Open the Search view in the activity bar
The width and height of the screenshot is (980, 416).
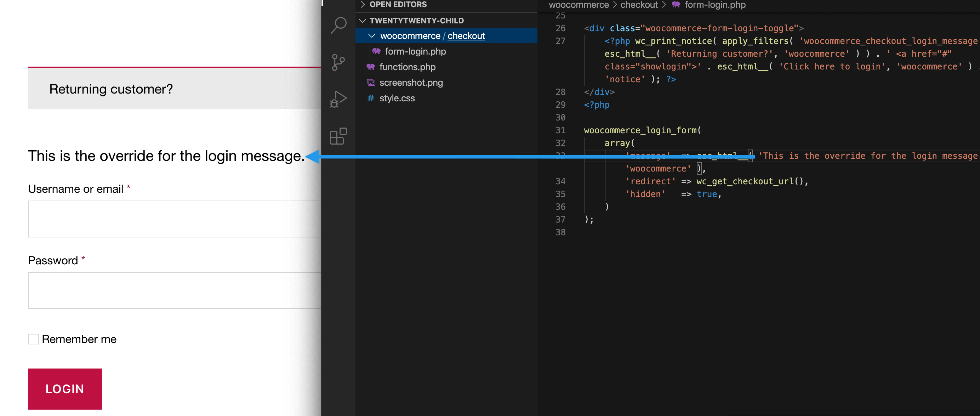[x=338, y=25]
